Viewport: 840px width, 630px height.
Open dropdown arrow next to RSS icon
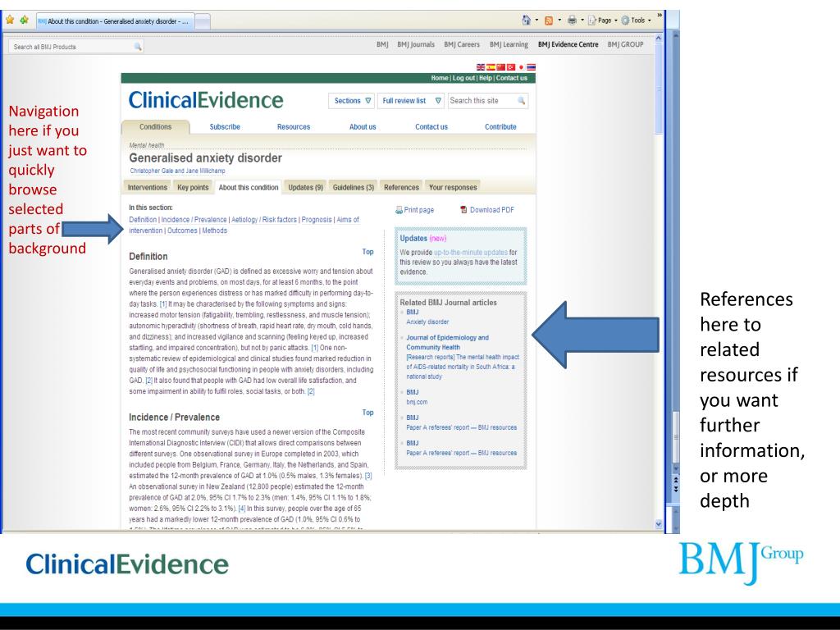pos(559,21)
